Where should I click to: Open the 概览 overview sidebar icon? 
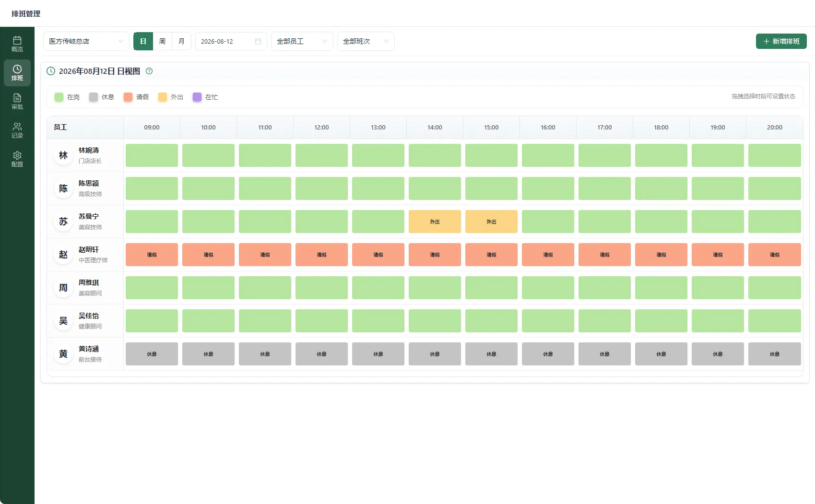17,44
